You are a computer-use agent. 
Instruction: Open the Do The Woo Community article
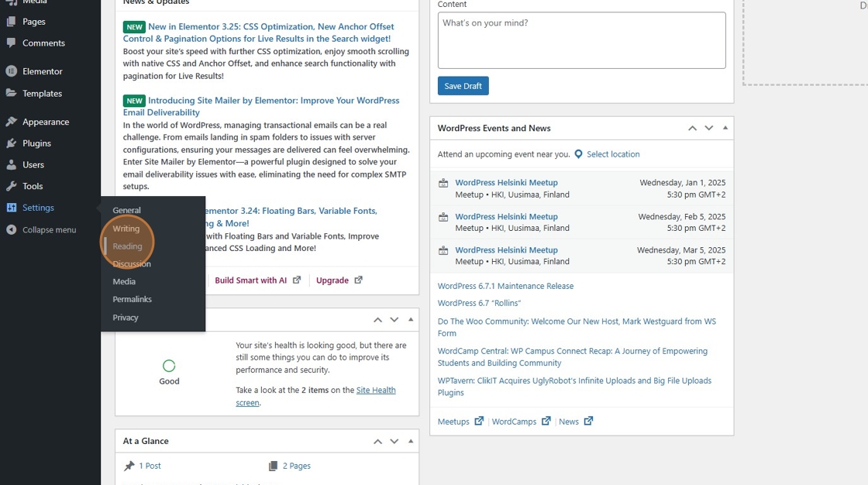(577, 327)
